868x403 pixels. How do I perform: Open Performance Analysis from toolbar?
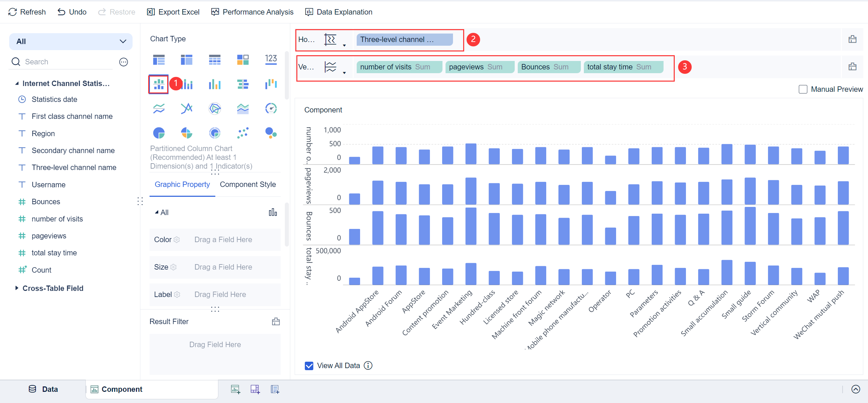click(252, 12)
